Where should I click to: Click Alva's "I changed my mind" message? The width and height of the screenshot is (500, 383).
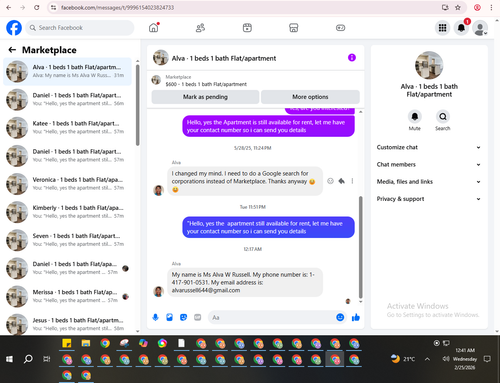[x=245, y=181]
